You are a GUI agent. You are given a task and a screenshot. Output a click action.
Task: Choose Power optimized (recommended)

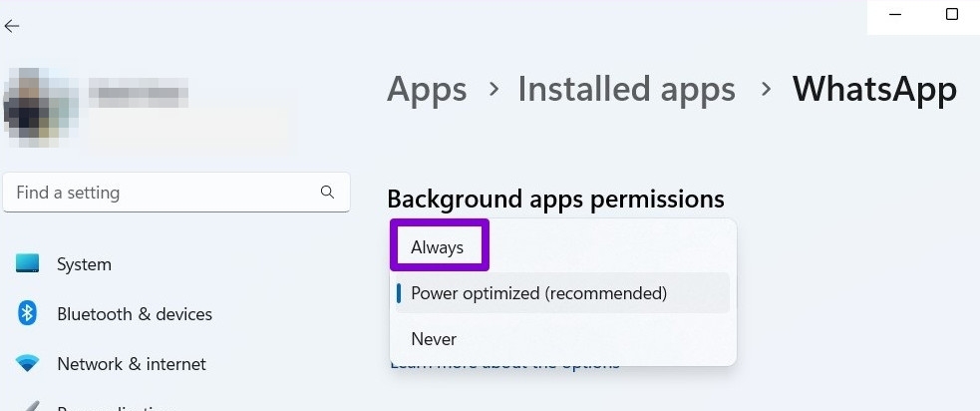538,293
